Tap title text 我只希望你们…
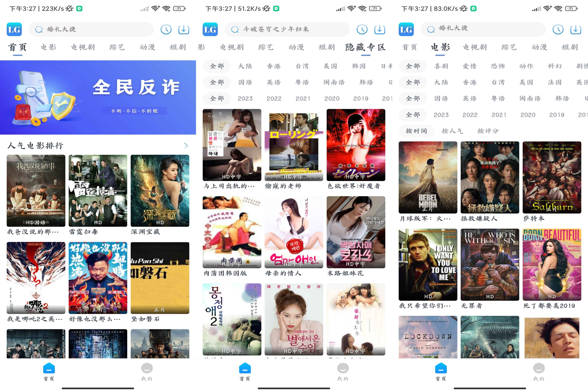This screenshot has width=588, height=392. pos(425,306)
